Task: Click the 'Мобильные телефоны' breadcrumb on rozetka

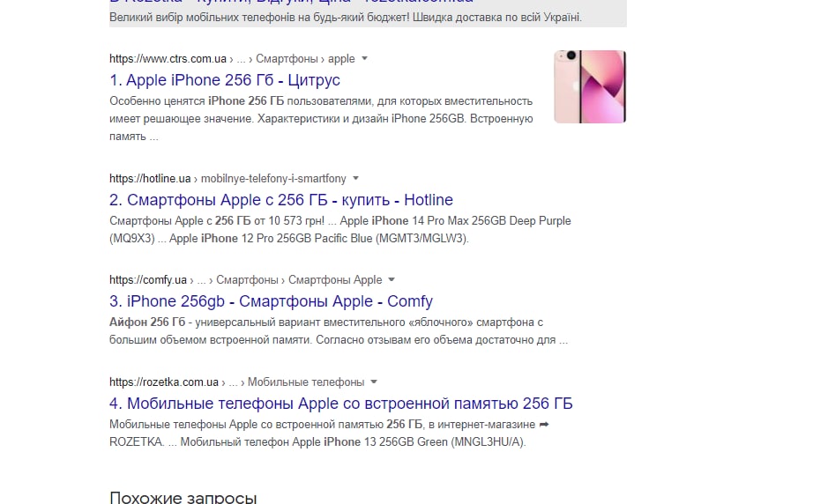Action: (x=306, y=382)
